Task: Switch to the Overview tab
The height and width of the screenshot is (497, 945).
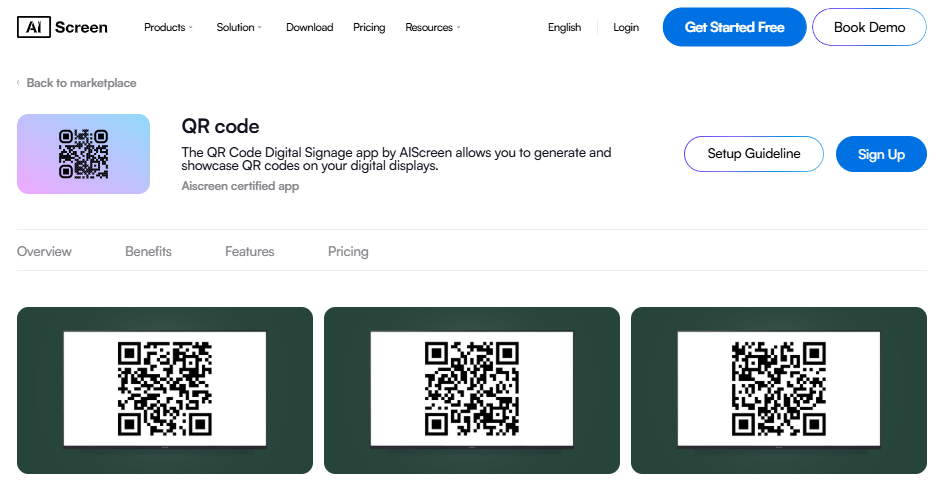Action: coord(44,251)
